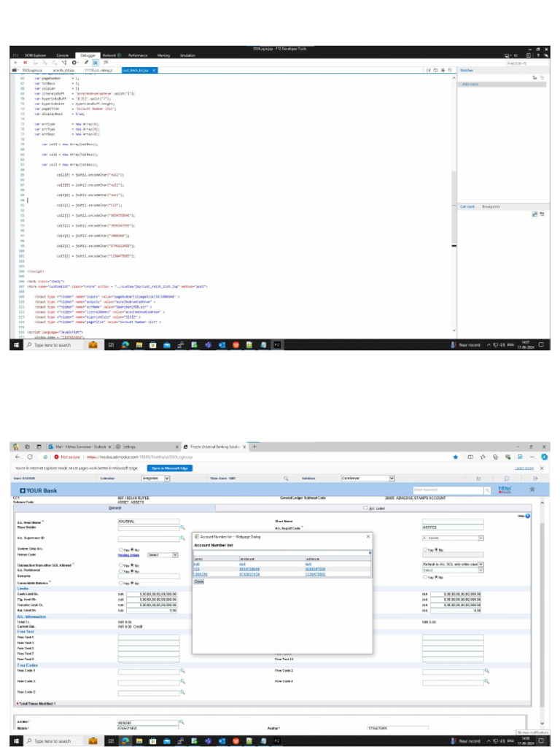560x747 pixels.
Task: Click the search magnifier beside Time Zone
Action: 286,479
